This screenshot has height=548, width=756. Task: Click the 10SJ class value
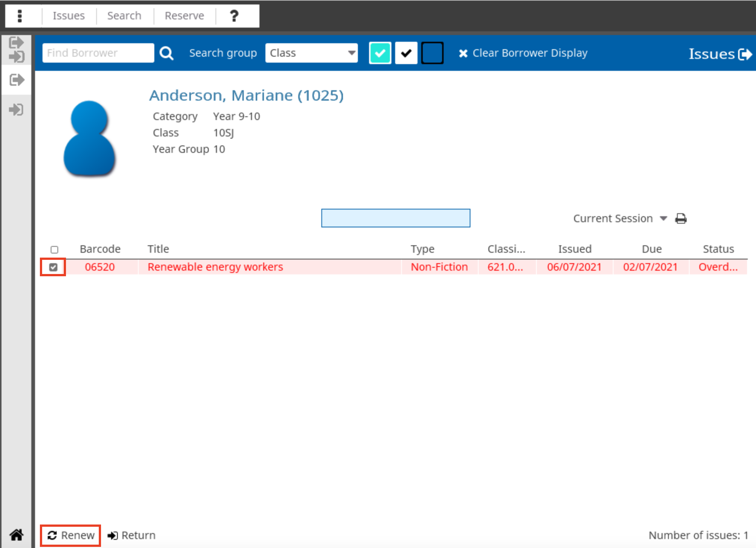(223, 133)
